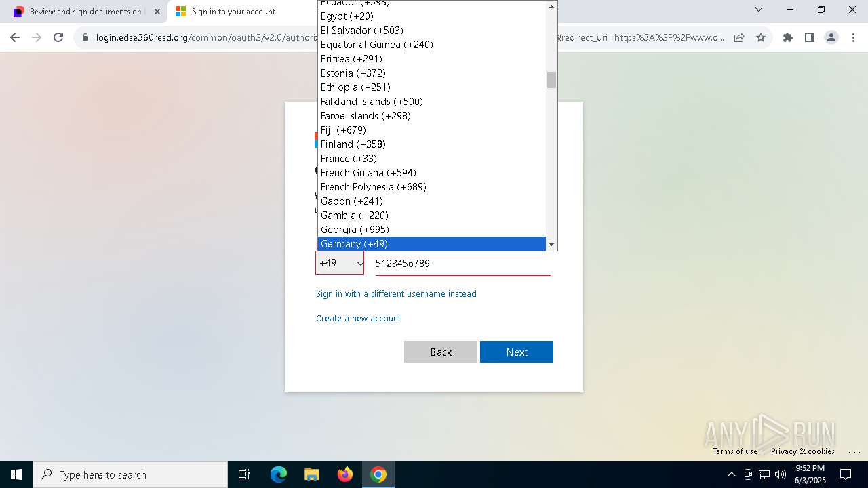Open File Explorer from the taskbar
The image size is (868, 488).
pos(311,474)
